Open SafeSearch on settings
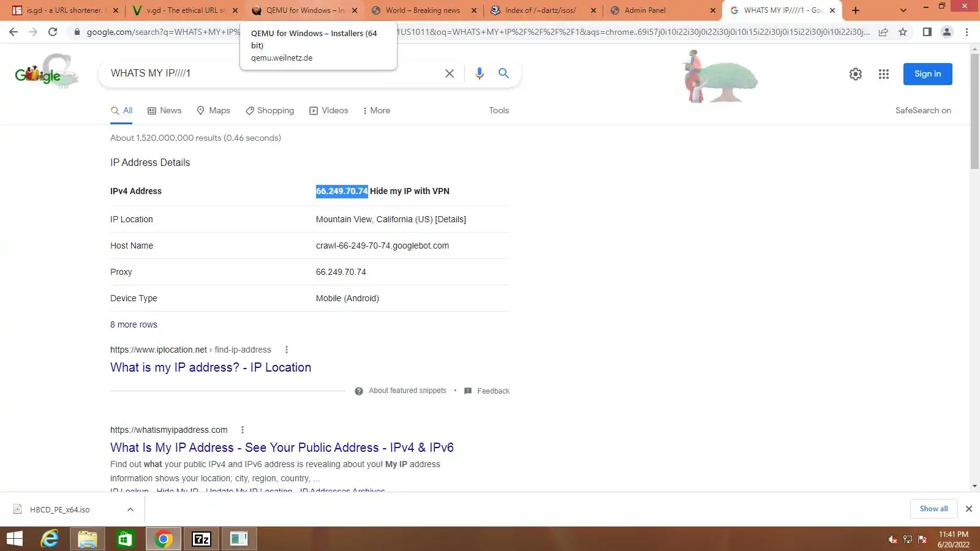 pyautogui.click(x=923, y=111)
